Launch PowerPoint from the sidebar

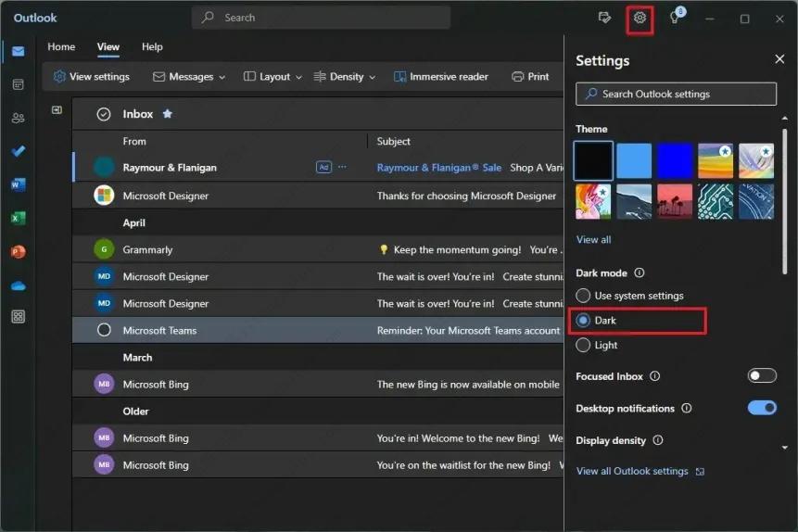(x=19, y=251)
